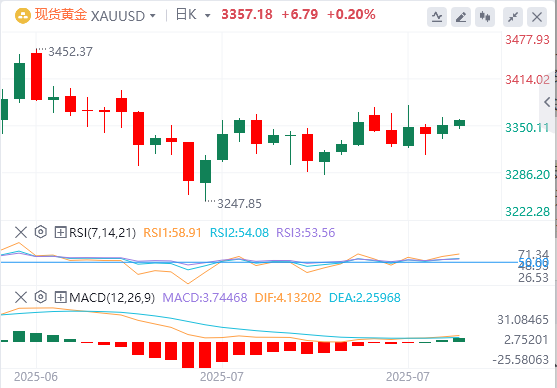Expand the right side panel arrow
The image size is (557, 388).
tap(547, 102)
